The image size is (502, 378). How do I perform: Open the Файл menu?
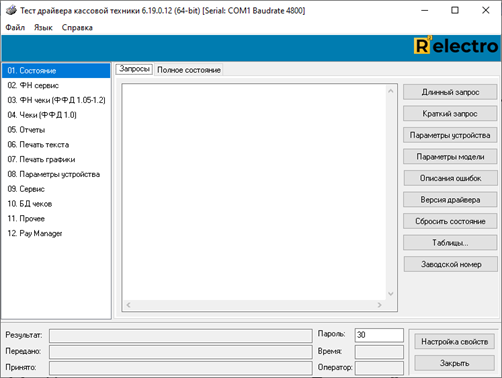(x=15, y=27)
